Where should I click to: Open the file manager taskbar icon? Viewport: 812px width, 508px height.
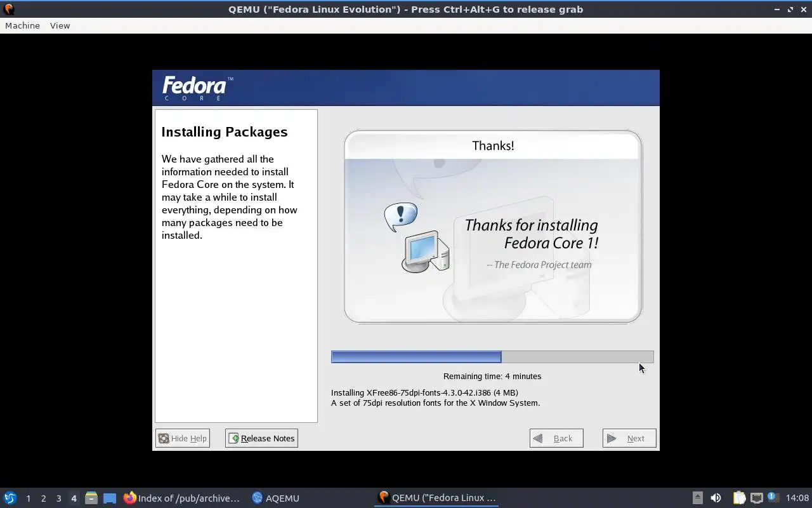(91, 498)
